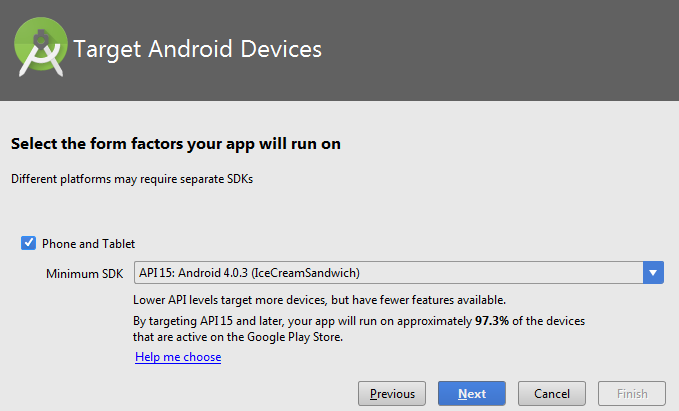Click the greyed-out Finish button

tap(632, 393)
